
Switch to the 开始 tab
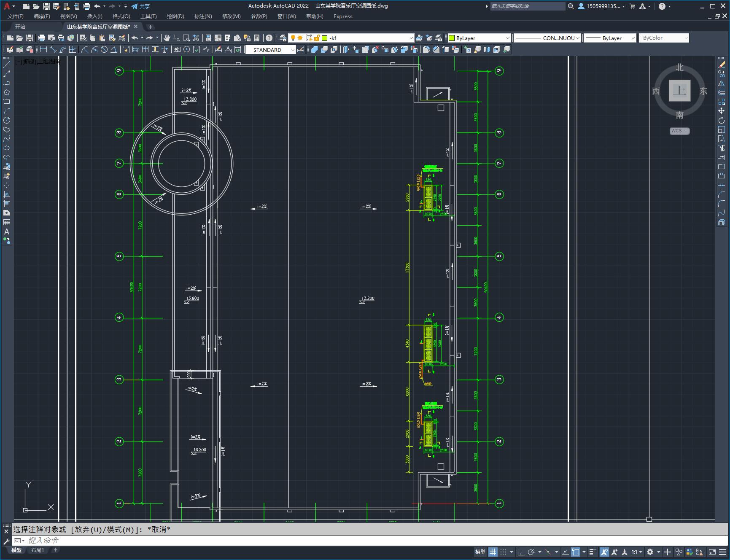point(20,27)
